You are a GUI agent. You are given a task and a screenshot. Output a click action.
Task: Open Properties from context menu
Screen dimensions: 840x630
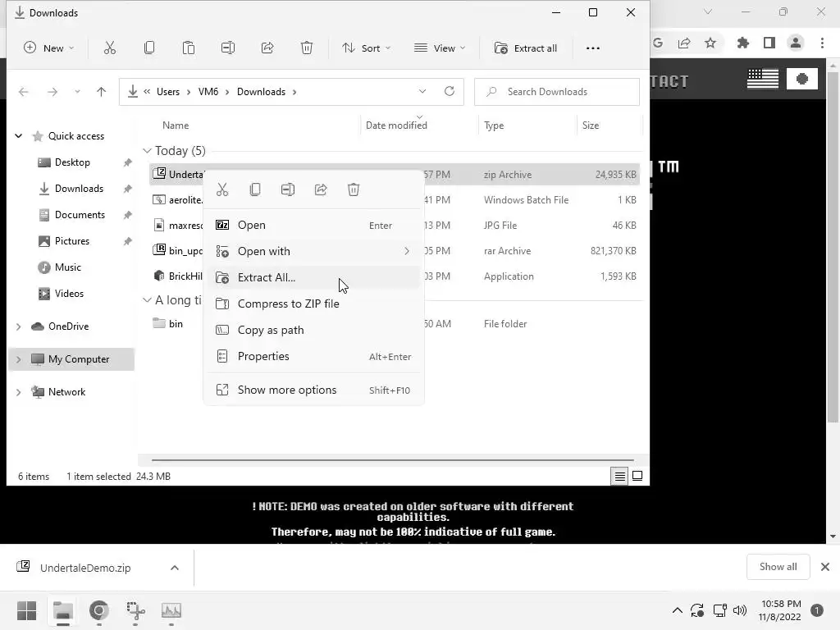click(314, 356)
